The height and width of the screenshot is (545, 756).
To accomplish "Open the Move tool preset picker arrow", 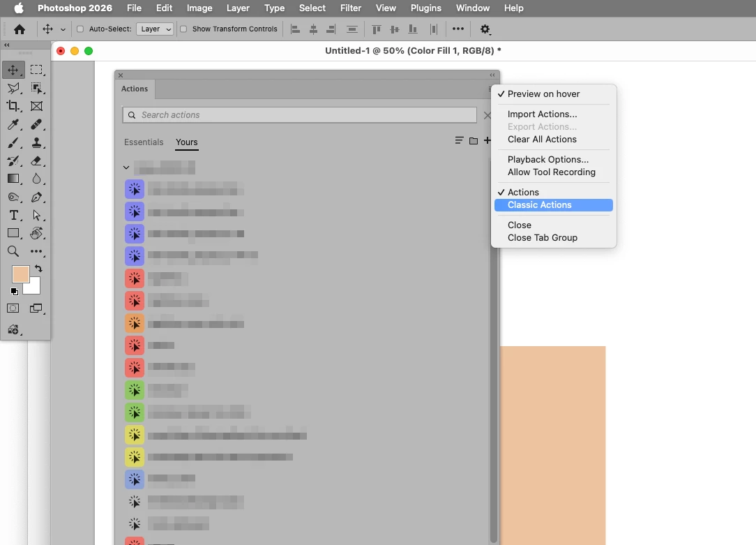I will tap(63, 29).
